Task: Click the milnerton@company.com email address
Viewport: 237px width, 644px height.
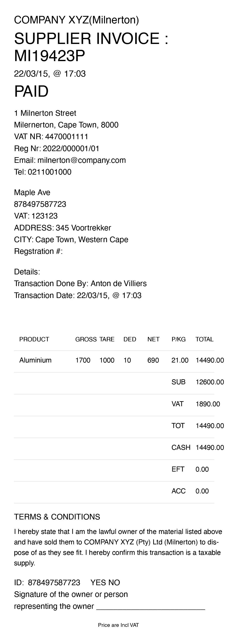Action: [81, 160]
